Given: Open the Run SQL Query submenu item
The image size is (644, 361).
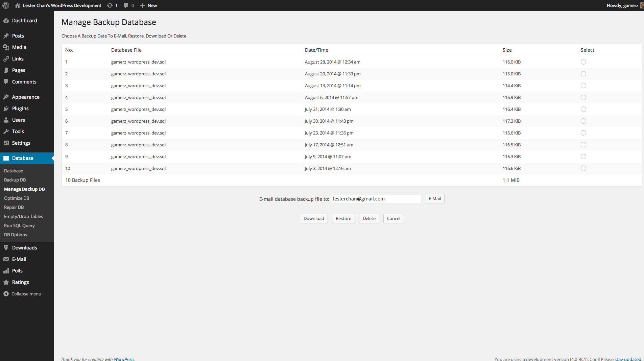Looking at the screenshot, I should click(19, 226).
